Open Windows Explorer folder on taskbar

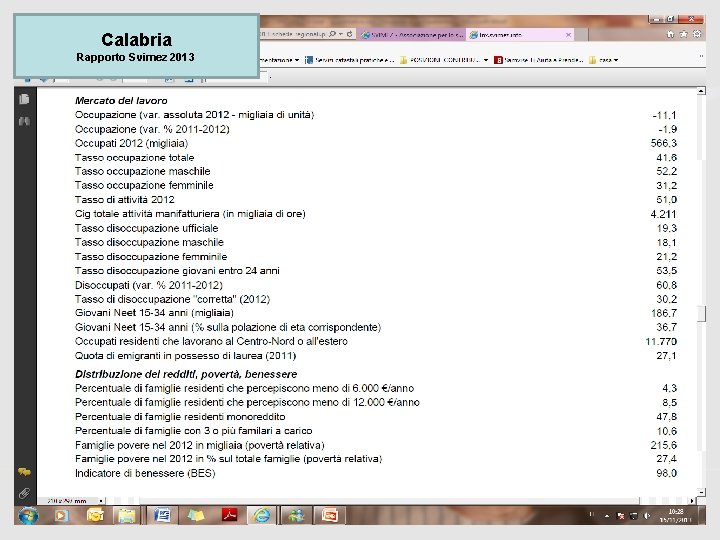click(x=127, y=516)
